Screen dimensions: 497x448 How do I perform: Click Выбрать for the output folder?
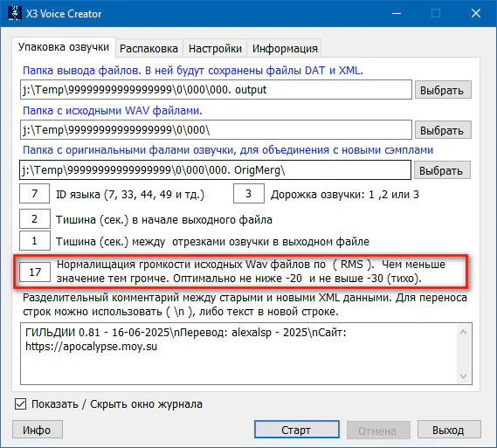click(443, 90)
